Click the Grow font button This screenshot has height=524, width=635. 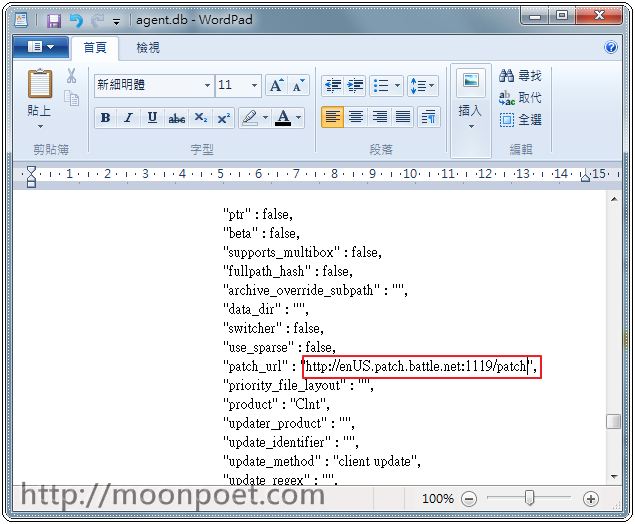[x=277, y=86]
